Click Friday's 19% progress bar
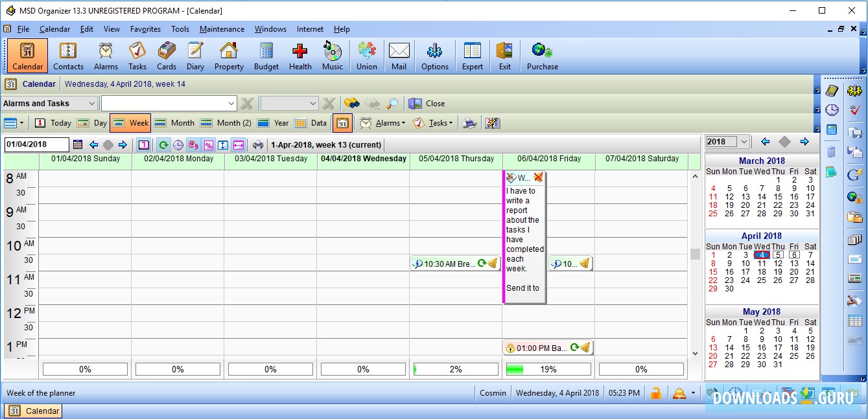 (x=548, y=369)
